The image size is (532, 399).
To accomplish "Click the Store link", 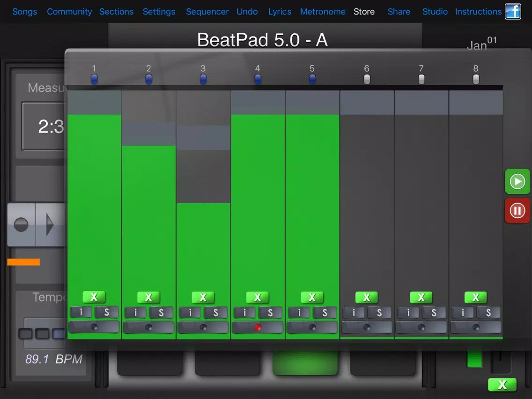I will 364,12.
